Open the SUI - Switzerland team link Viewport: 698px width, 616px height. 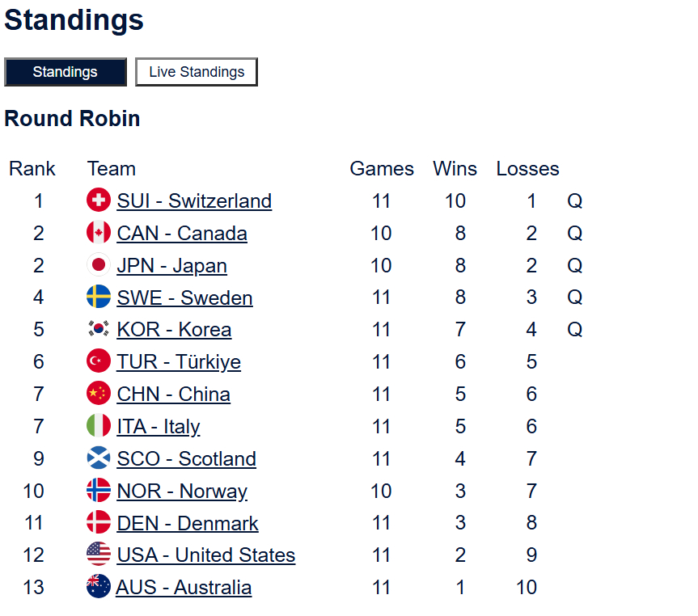coord(194,200)
